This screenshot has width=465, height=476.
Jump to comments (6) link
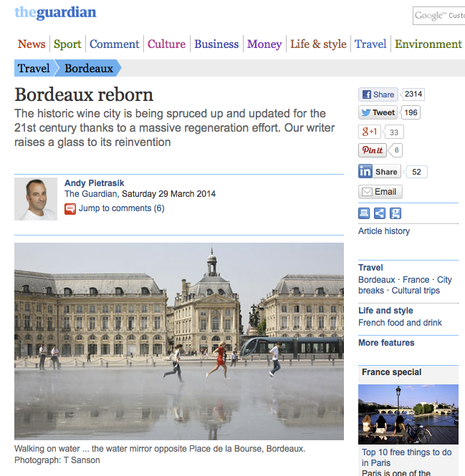[x=122, y=208]
